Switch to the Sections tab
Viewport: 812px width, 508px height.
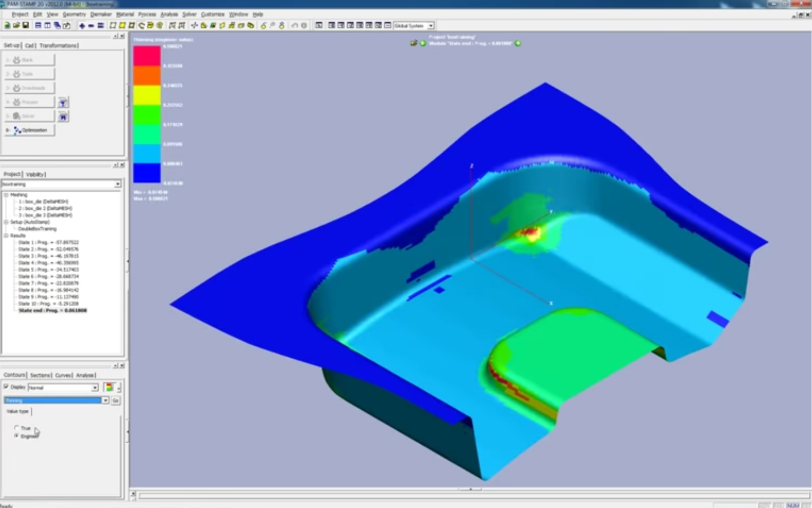coord(40,375)
